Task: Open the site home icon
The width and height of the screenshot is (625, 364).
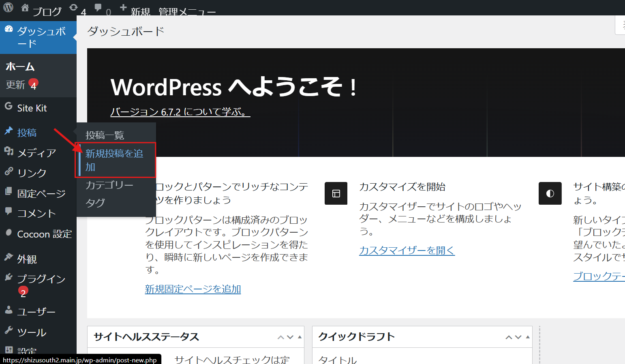Action: [x=25, y=8]
